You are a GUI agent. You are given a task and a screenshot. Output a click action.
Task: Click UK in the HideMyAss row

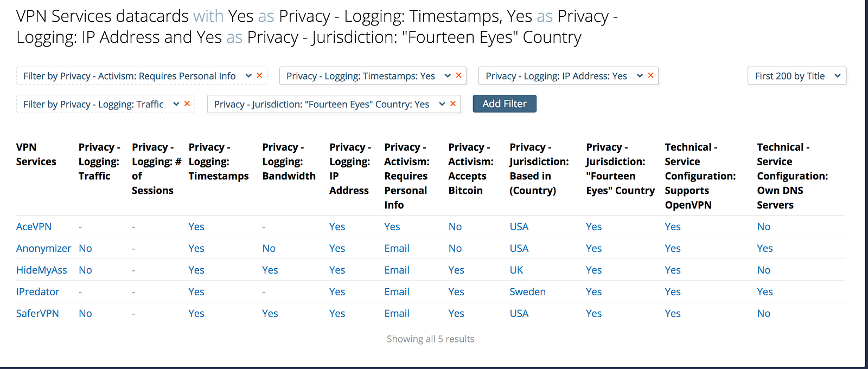516,270
